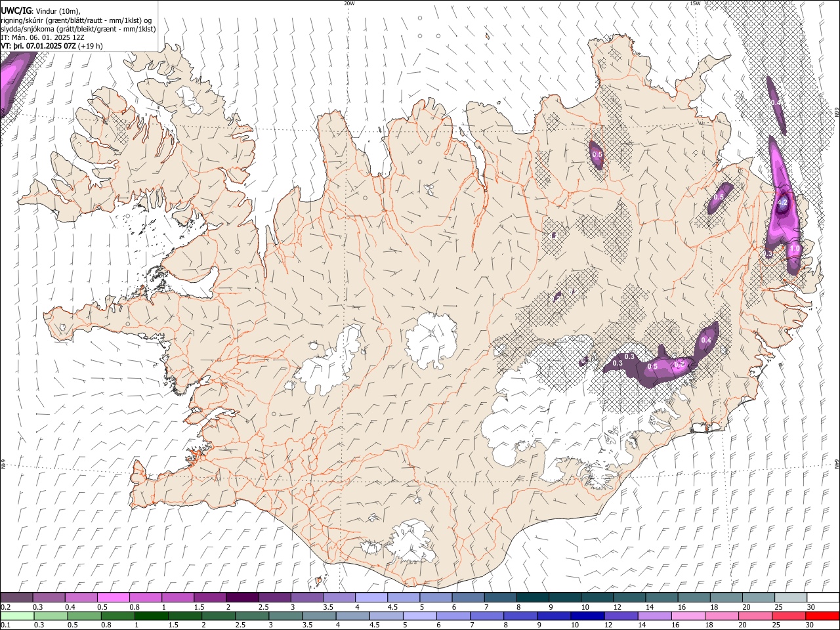
Task: Click the upper legend swatch for 0.2–0.3
Action: pos(18,598)
